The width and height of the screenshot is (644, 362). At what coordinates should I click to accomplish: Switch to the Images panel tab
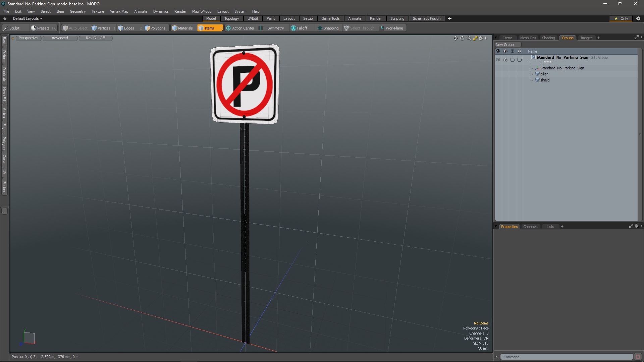point(586,38)
